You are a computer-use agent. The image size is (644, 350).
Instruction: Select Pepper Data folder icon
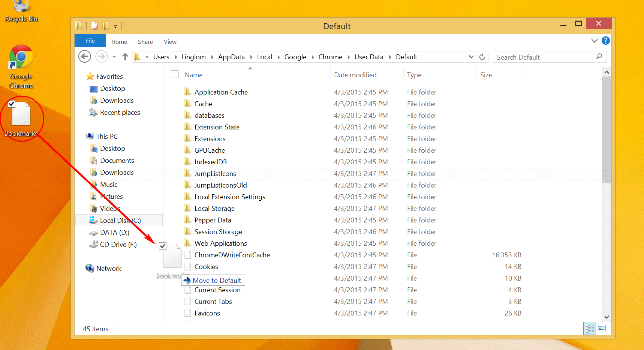pyautogui.click(x=188, y=220)
